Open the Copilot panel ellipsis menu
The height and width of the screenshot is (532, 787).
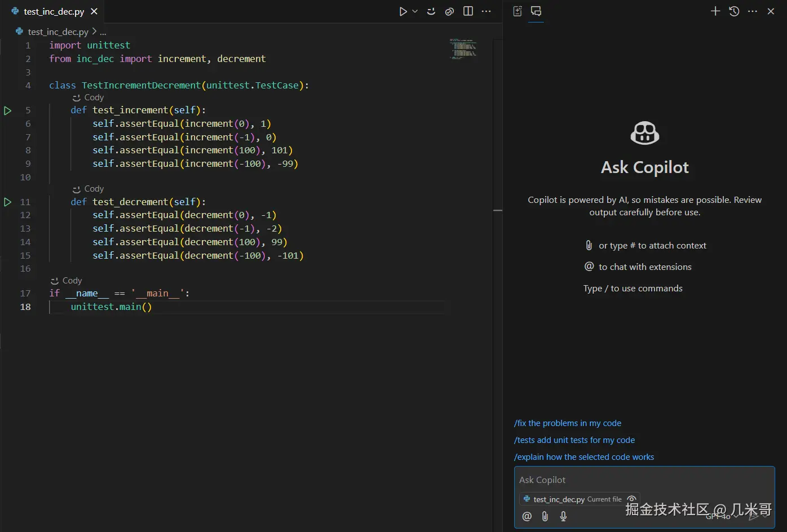[752, 11]
